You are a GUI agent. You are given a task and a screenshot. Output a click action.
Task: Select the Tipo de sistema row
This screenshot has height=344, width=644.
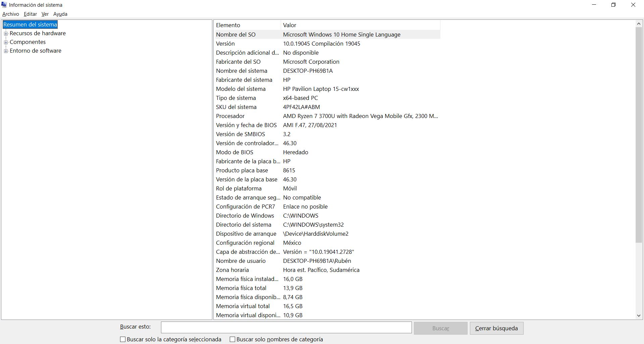click(x=327, y=98)
